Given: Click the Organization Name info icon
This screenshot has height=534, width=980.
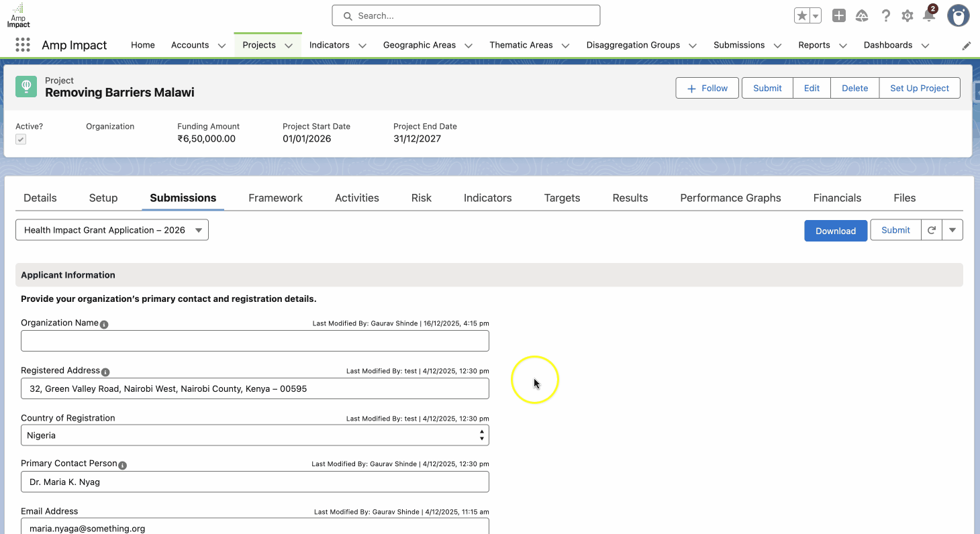Looking at the screenshot, I should (104, 324).
